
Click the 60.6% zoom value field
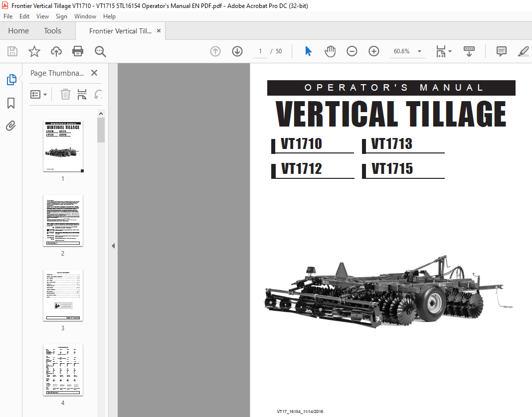point(402,51)
